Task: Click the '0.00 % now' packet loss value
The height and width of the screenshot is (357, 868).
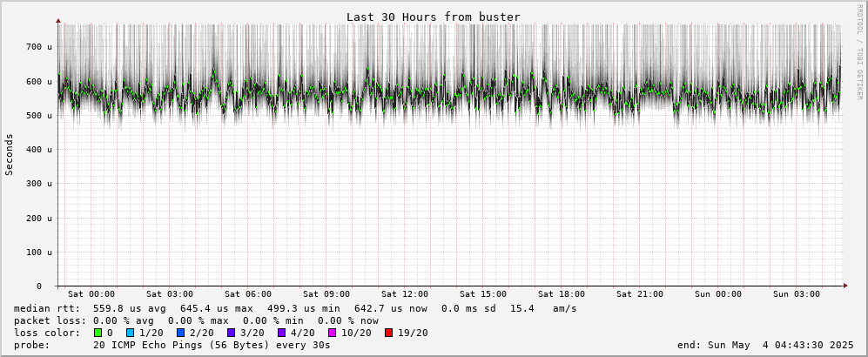Action: [348, 321]
